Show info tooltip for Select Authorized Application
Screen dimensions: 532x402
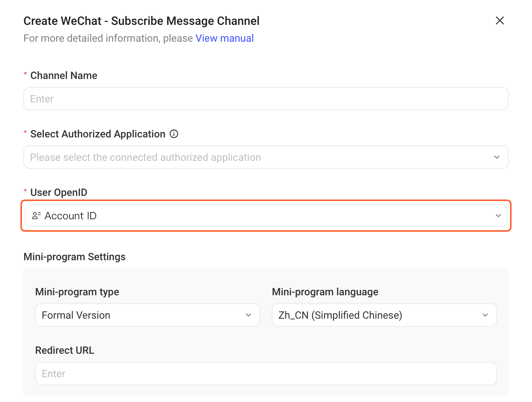(x=174, y=134)
